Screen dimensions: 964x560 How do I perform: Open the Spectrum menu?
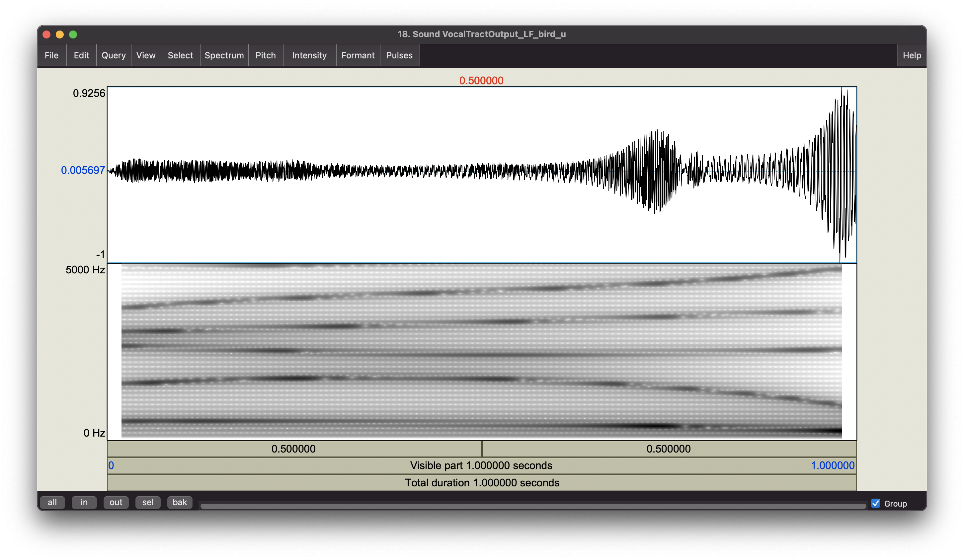[224, 55]
